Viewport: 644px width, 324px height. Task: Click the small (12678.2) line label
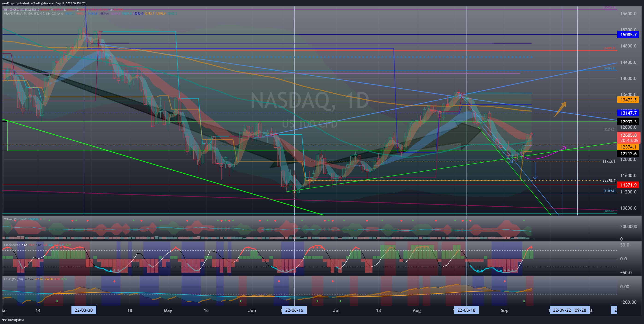(x=609, y=130)
